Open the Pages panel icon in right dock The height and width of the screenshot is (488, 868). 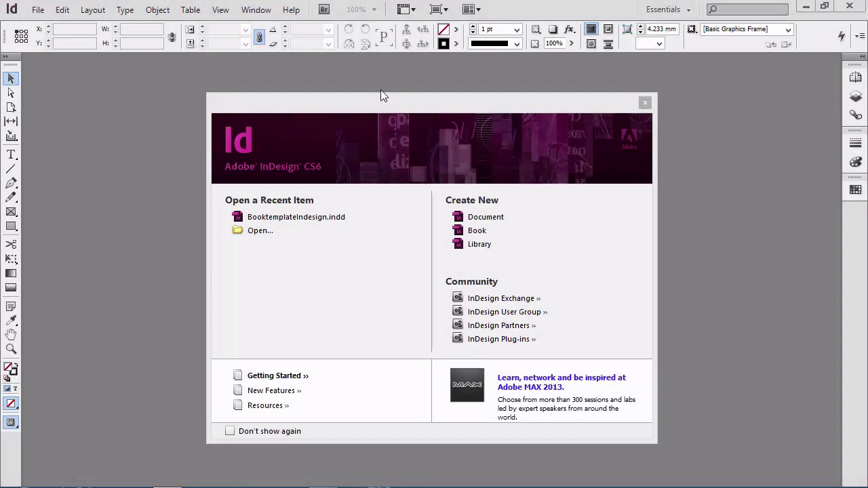[855, 78]
